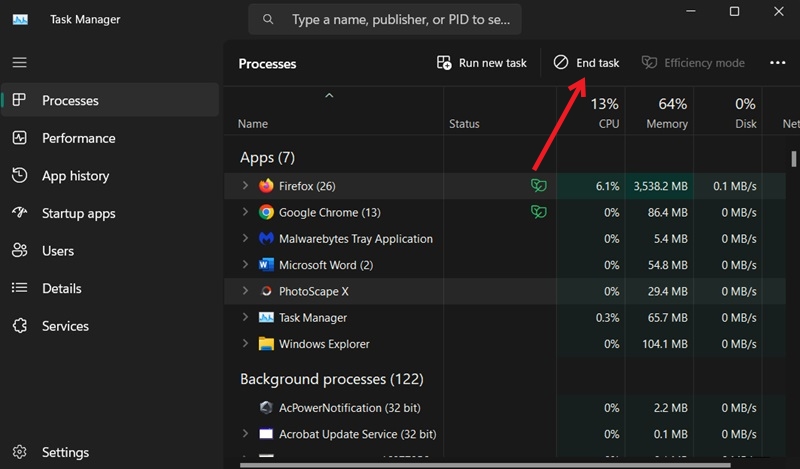Click the Windows Explorer folder icon
This screenshot has height=469, width=800.
(266, 343)
